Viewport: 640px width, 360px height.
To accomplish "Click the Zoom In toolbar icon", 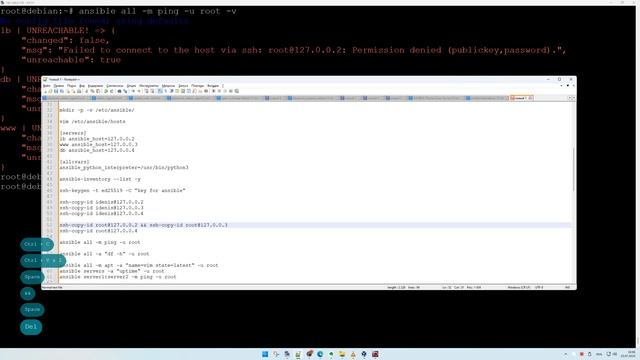I will point(133,91).
